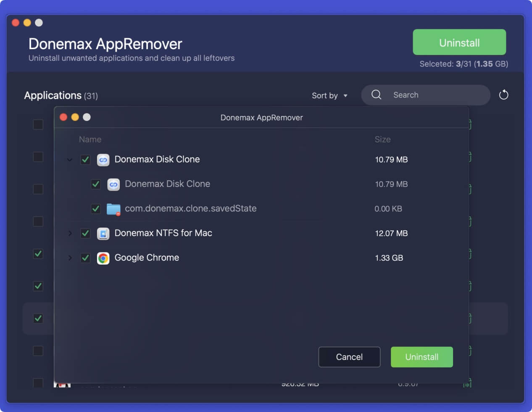Expand the Donemax NTFS for Mac row
The image size is (532, 412).
pyautogui.click(x=70, y=234)
